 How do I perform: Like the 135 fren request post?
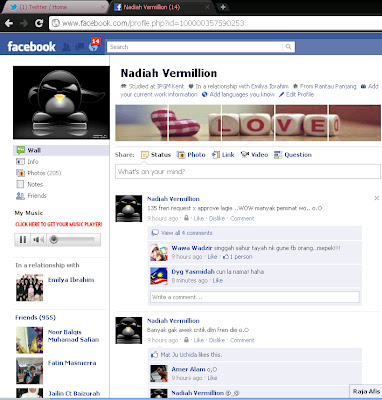199,218
